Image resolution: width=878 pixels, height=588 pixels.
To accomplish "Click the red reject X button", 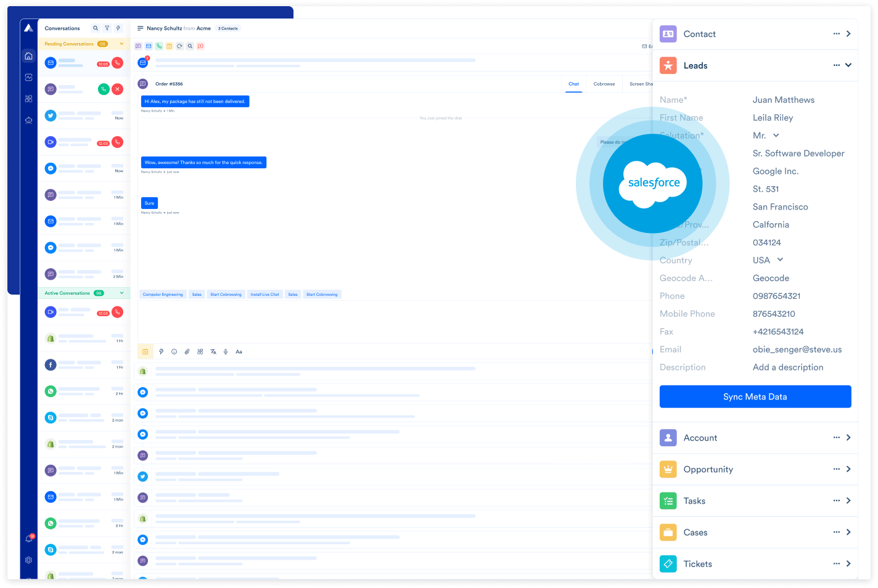I will 117,89.
